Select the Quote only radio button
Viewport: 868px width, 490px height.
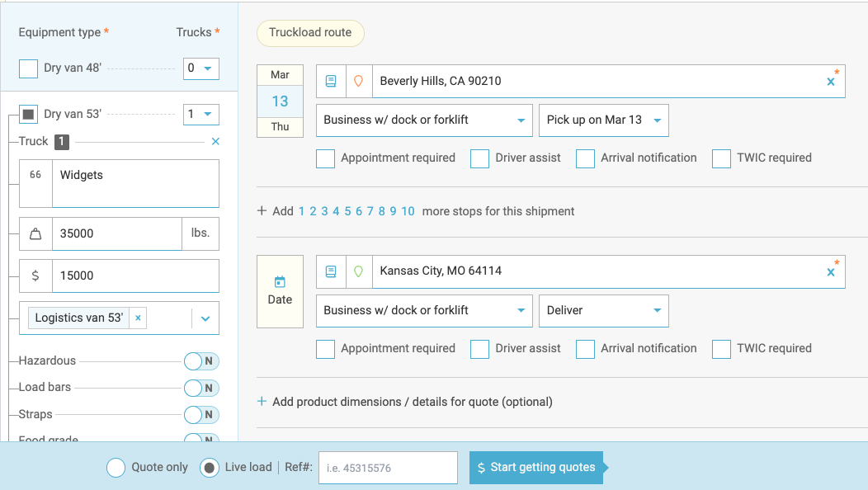pyautogui.click(x=116, y=468)
